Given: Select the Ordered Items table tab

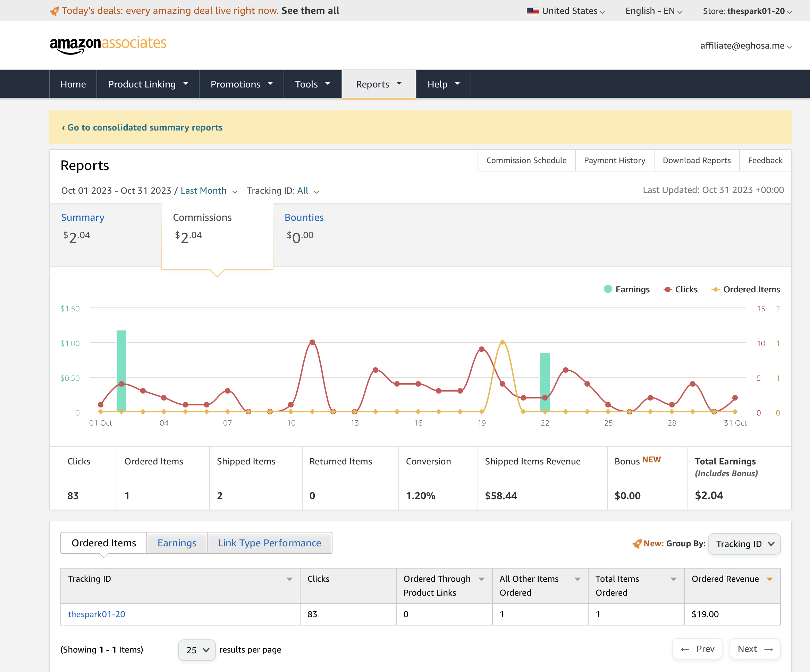Looking at the screenshot, I should tap(104, 543).
